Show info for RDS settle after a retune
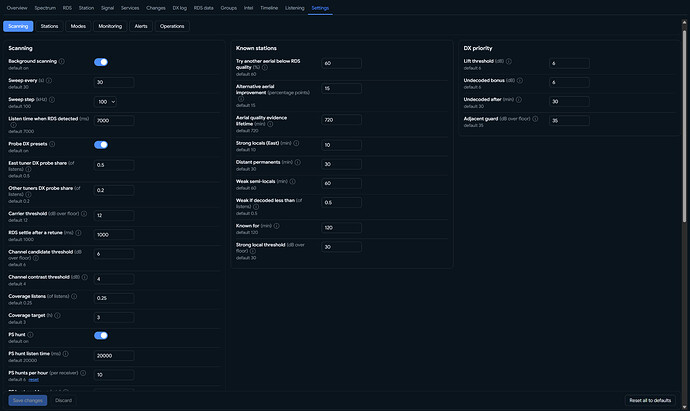Viewport: 690px width, 411px height. tap(78, 232)
